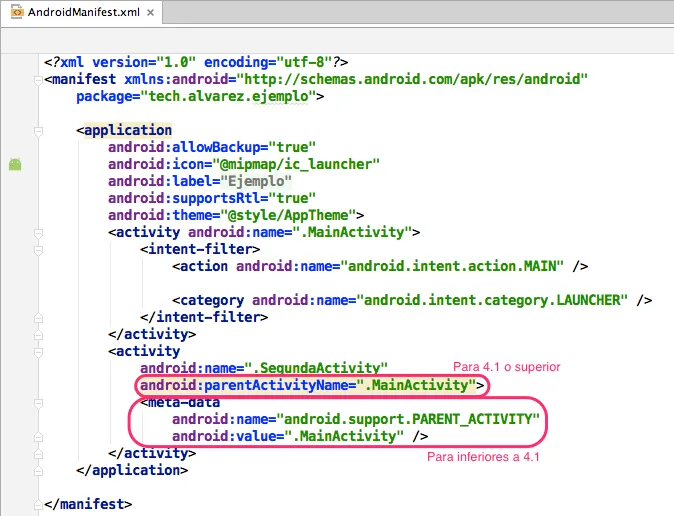The width and height of the screenshot is (674, 516).
Task: Click the Android launcher icon in the gutter
Action: [x=15, y=164]
